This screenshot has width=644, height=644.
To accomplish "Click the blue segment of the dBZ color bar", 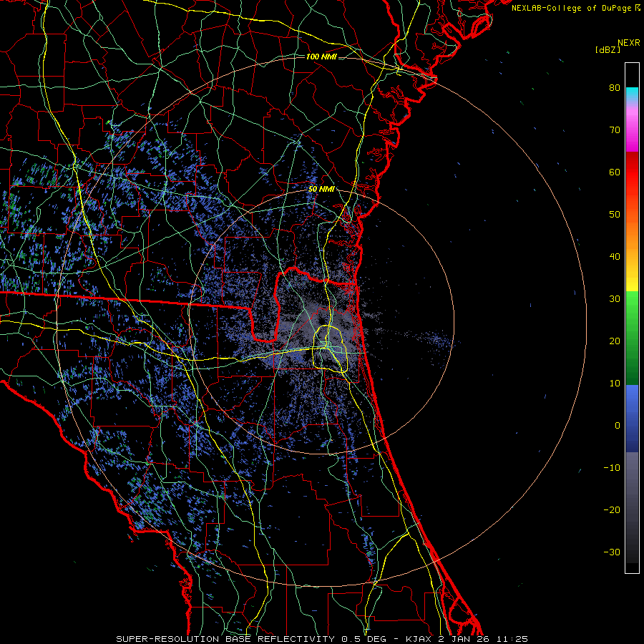I will coord(632,419).
